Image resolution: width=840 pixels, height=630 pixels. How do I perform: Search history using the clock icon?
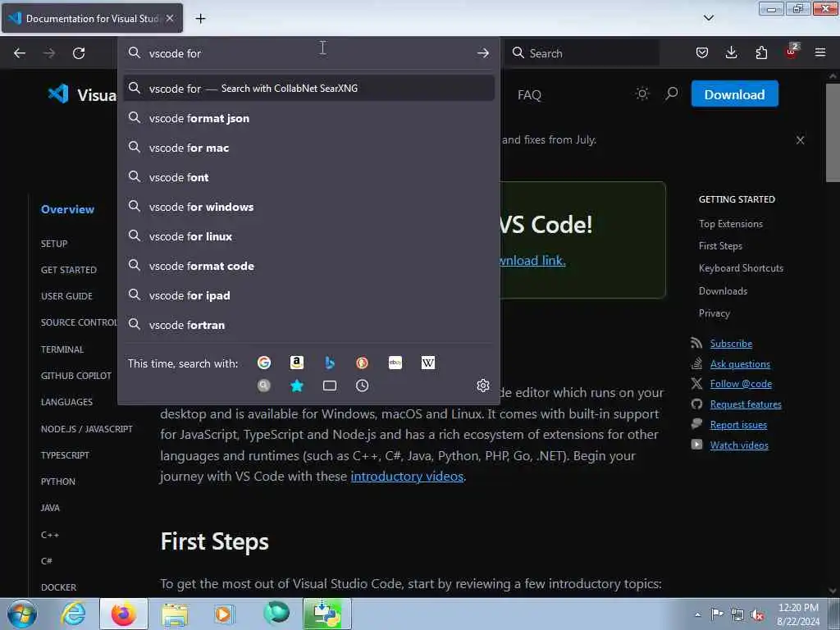(362, 386)
